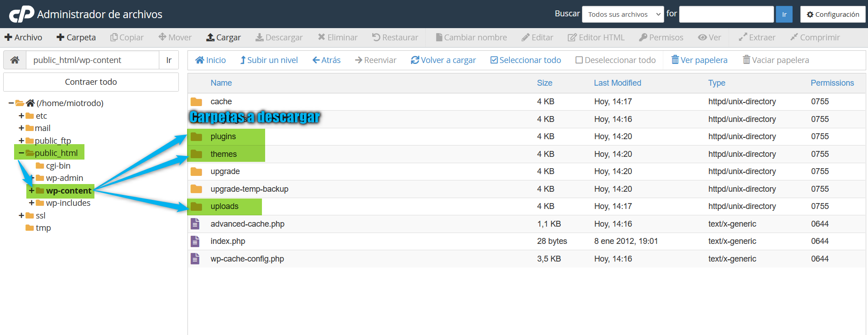This screenshot has width=868, height=335.
Task: Select wp-admin in the tree
Action: [64, 178]
